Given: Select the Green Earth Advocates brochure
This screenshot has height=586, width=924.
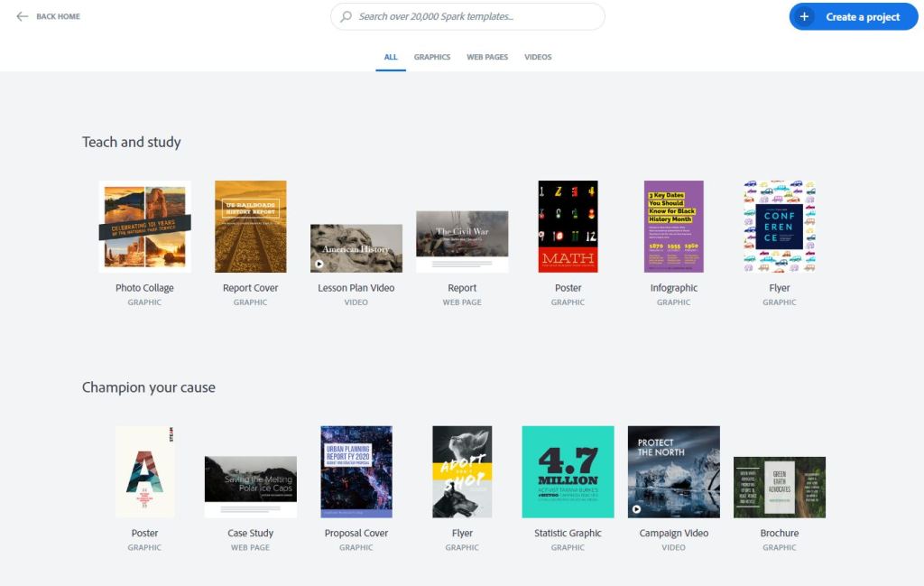Looking at the screenshot, I should pyautogui.click(x=779, y=487).
